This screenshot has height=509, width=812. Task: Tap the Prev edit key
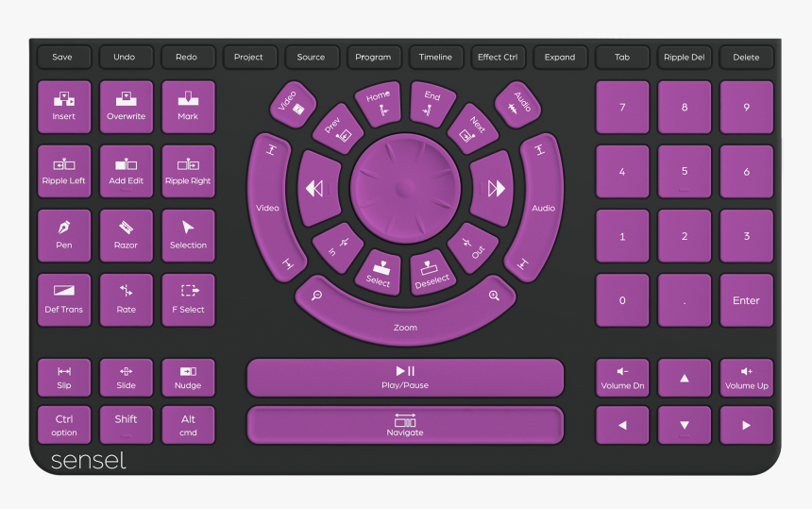coord(338,129)
